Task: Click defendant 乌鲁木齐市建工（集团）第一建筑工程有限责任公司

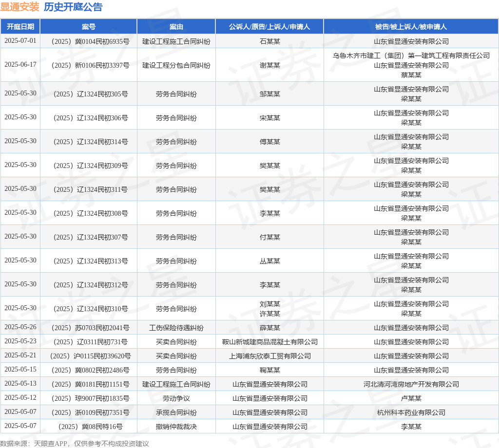Action: click(x=411, y=56)
